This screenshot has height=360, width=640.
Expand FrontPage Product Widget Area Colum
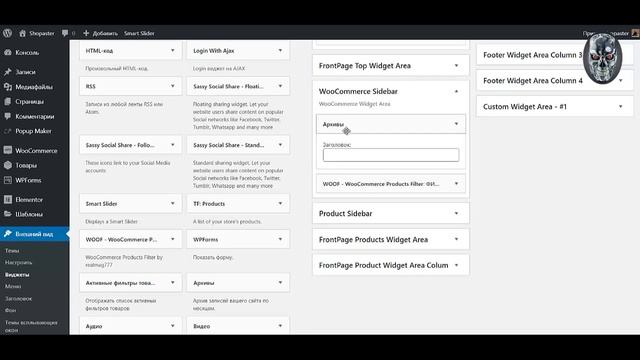pos(456,265)
